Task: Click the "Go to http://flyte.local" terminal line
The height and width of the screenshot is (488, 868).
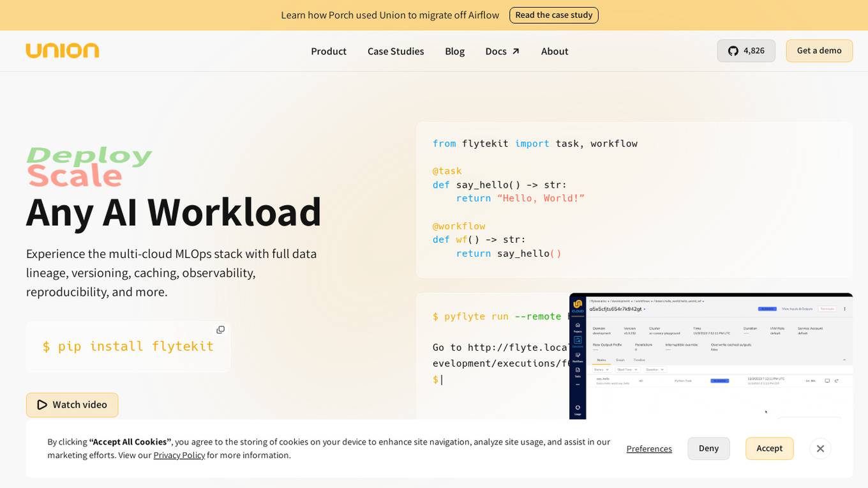Action: click(x=500, y=347)
